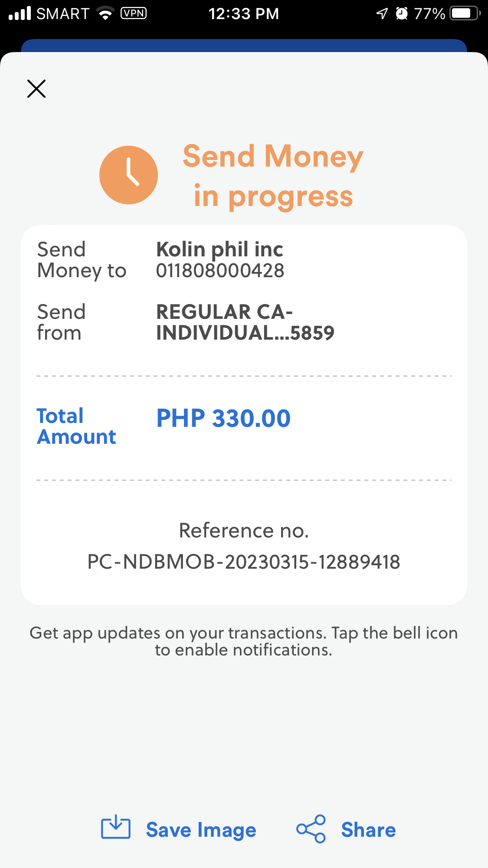Viewport: 488px width, 868px height.
Task: Tap the recipient account number 011808000428
Action: (220, 271)
